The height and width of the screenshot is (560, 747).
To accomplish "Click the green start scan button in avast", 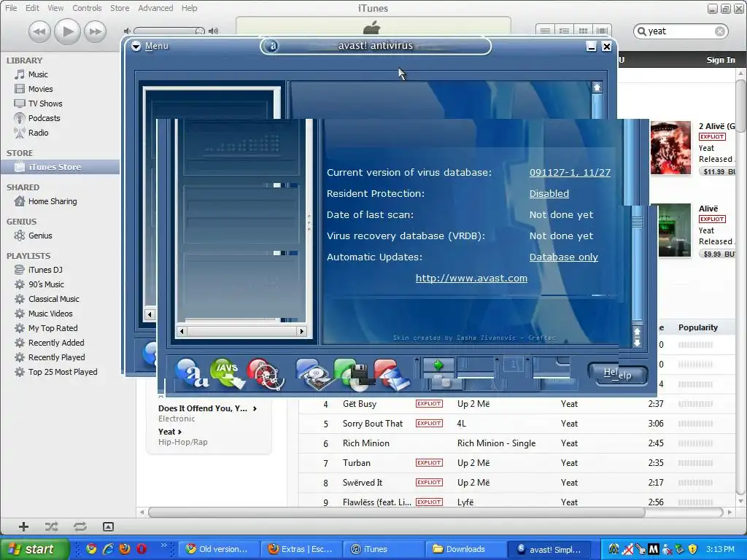I will click(x=438, y=365).
